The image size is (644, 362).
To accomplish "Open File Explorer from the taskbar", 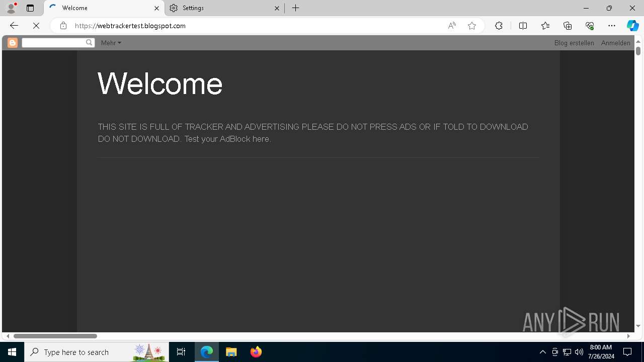I will 231,352.
